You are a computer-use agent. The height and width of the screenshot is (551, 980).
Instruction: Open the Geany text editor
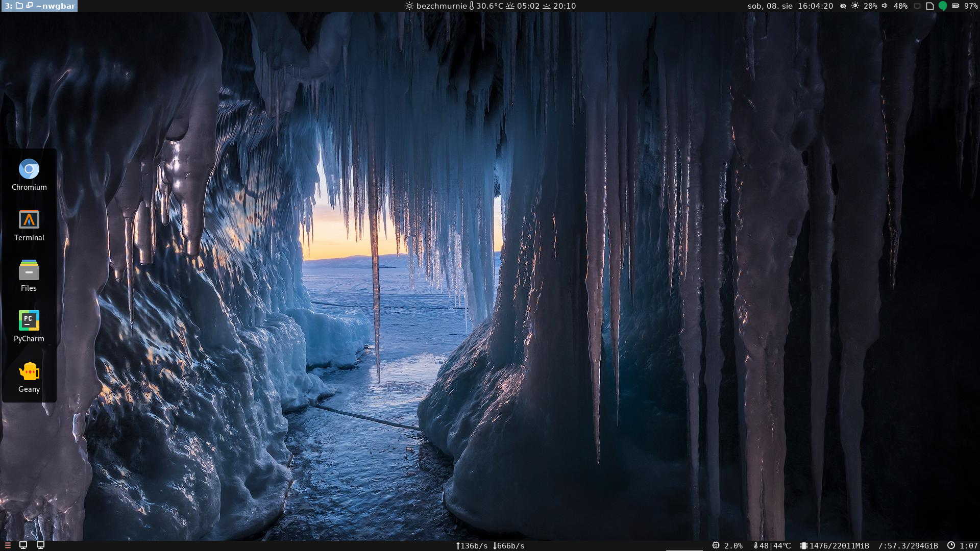pos(29,371)
